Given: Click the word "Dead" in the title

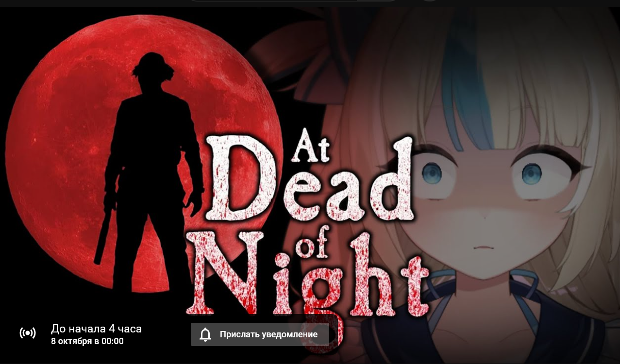Looking at the screenshot, I should (309, 181).
